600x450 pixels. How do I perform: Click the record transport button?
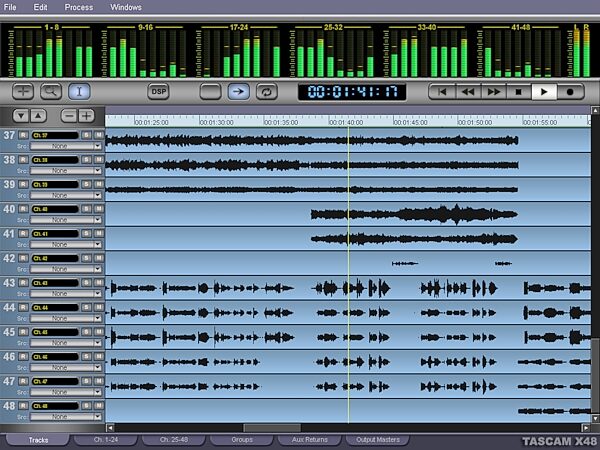pos(570,92)
